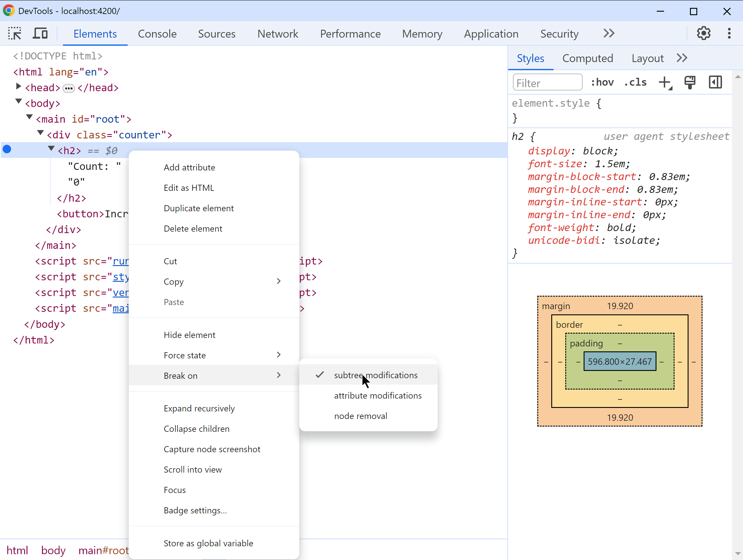Open the Performance tab

click(x=350, y=34)
